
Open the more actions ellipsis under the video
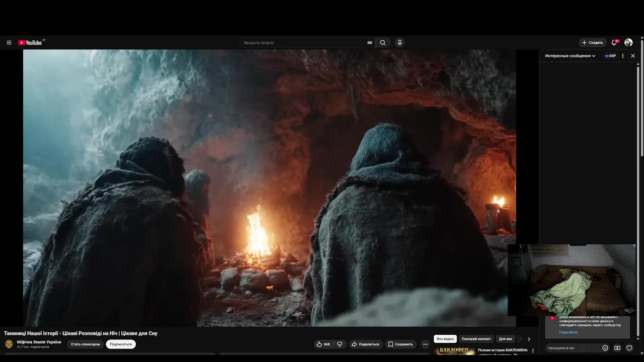tap(425, 344)
